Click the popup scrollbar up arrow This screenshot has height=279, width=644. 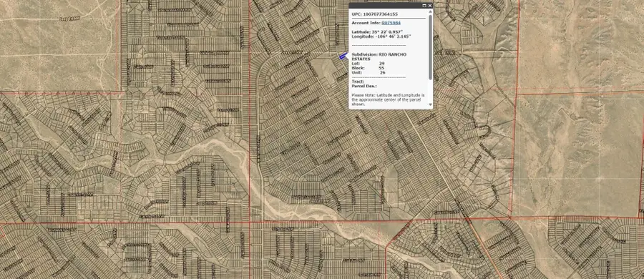(x=431, y=13)
